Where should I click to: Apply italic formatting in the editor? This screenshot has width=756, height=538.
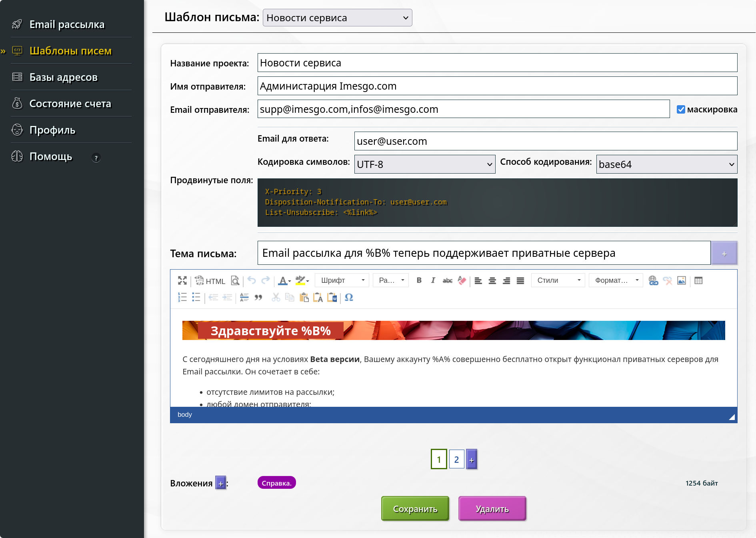(433, 280)
